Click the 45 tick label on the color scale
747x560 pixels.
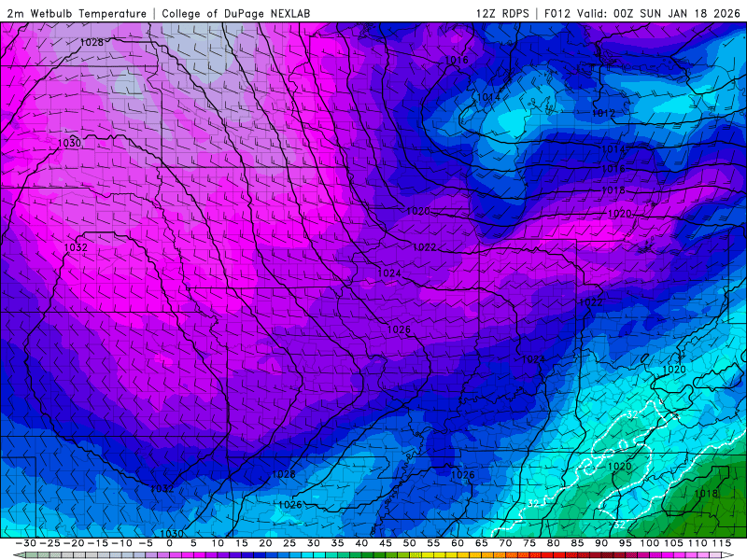[386, 543]
